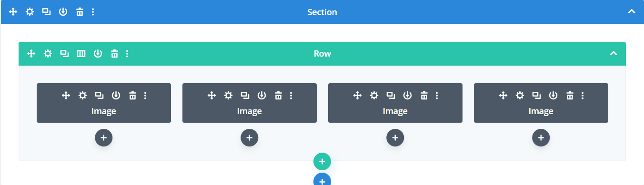Collapse the Row with chevron arrow
The width and height of the screenshot is (644, 185).
pyautogui.click(x=614, y=53)
